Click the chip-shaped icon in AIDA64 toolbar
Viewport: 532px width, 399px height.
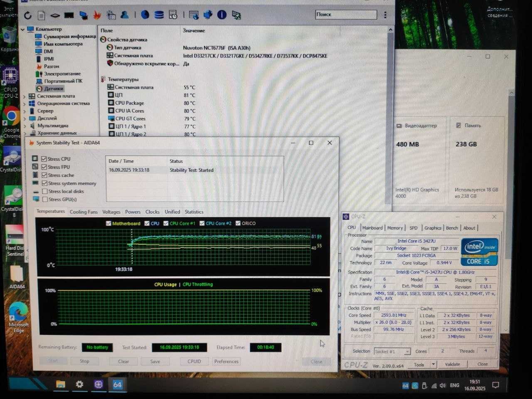click(55, 15)
